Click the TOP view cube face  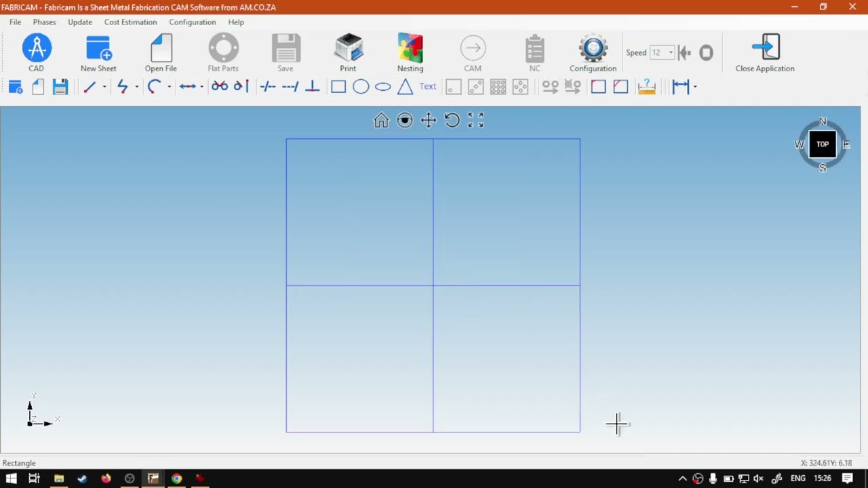coord(823,144)
